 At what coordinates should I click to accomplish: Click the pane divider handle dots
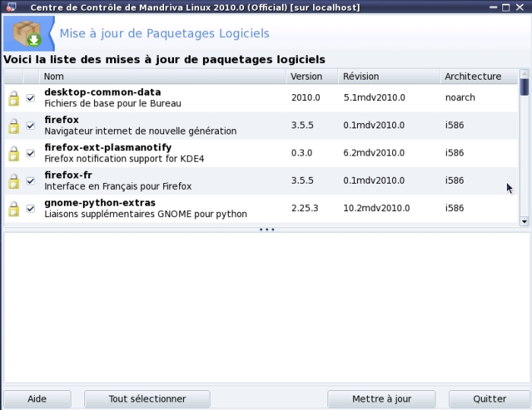click(266, 229)
